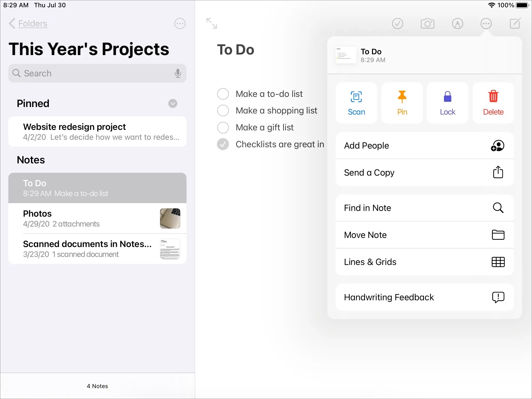Uncheck the Checklists are great item
Screen dimensions: 532x399
(x=223, y=144)
